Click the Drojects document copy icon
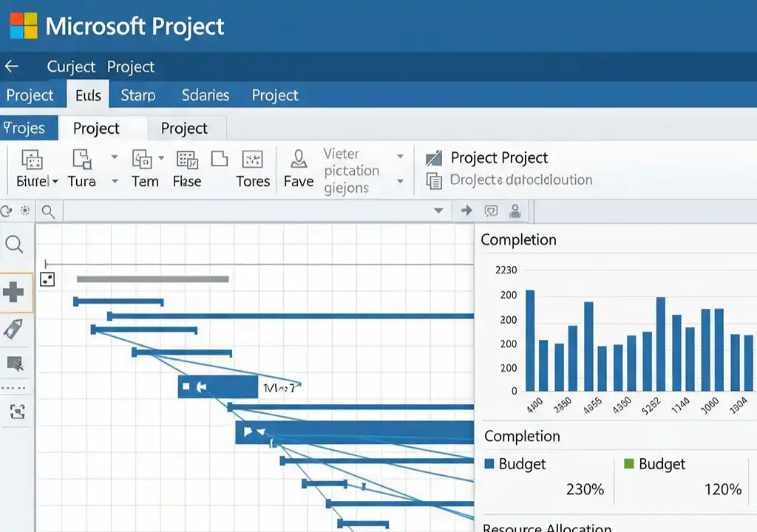 click(434, 181)
